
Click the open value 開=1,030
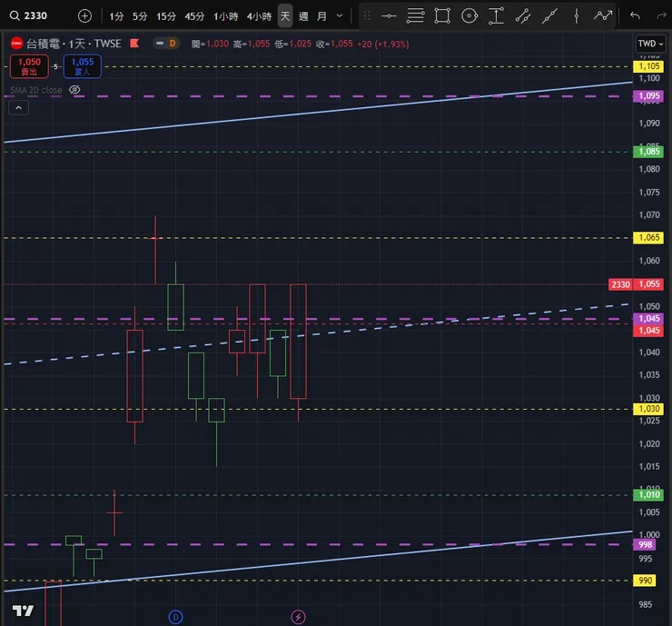tap(210, 44)
